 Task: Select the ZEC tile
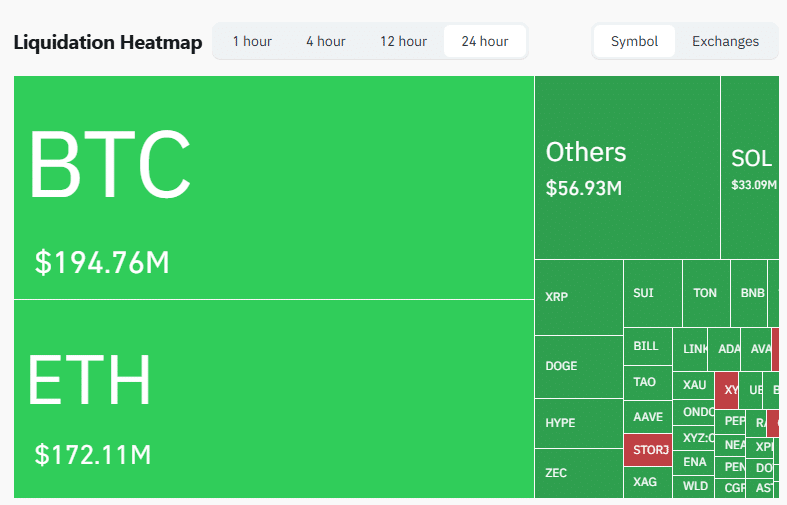[x=579, y=473]
